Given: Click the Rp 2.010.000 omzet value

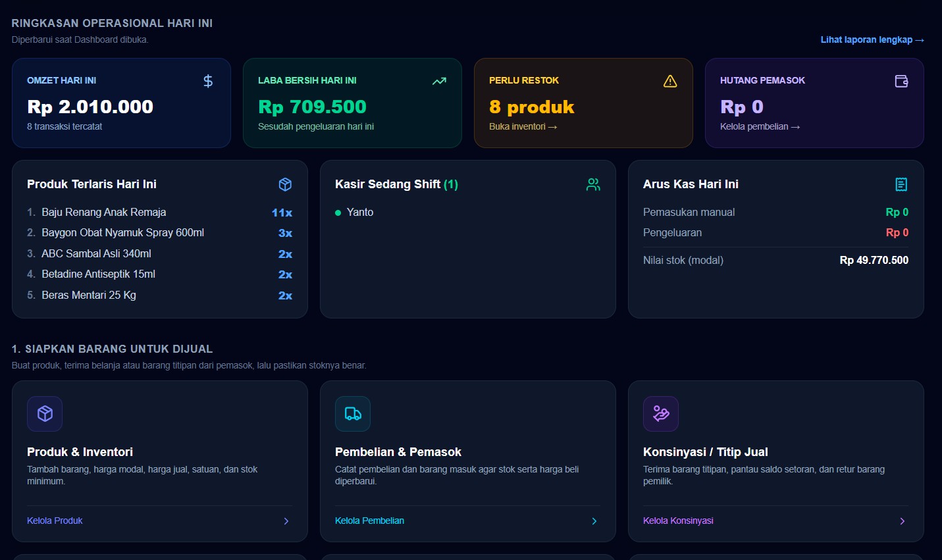Looking at the screenshot, I should coord(90,107).
